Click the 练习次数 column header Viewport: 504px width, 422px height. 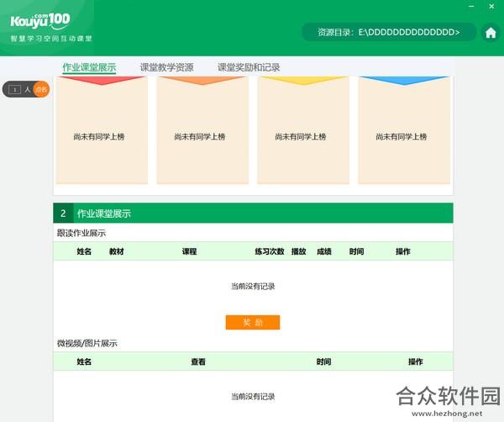click(x=270, y=251)
